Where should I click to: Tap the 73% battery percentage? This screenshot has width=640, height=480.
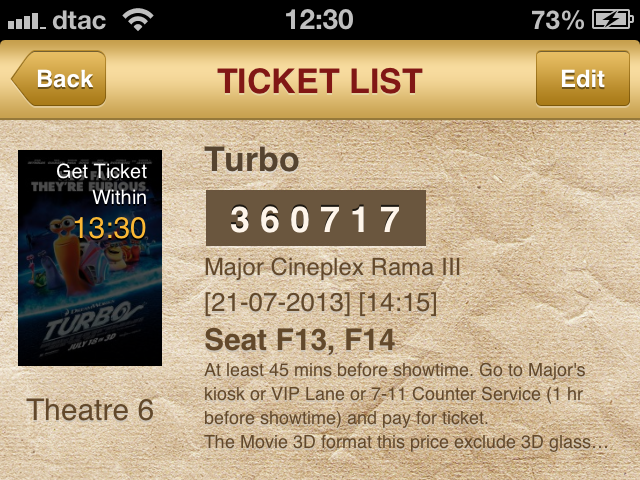(558, 20)
